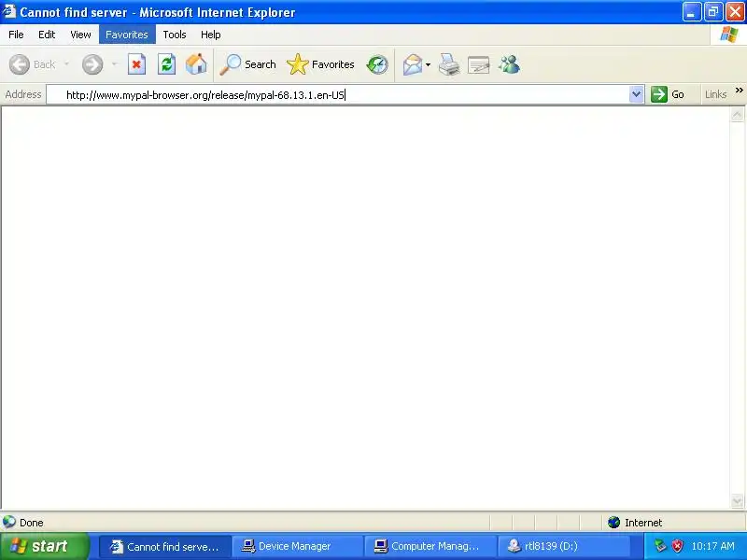This screenshot has height=560, width=747.
Task: Open the Tools menu
Action: coord(175,35)
